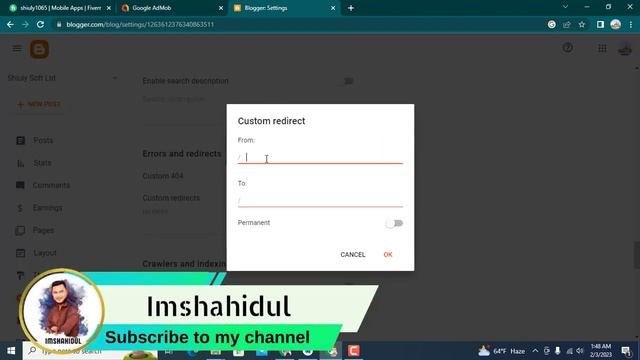This screenshot has height=360, width=640.
Task: Click the site padlock icon
Action: point(59,24)
